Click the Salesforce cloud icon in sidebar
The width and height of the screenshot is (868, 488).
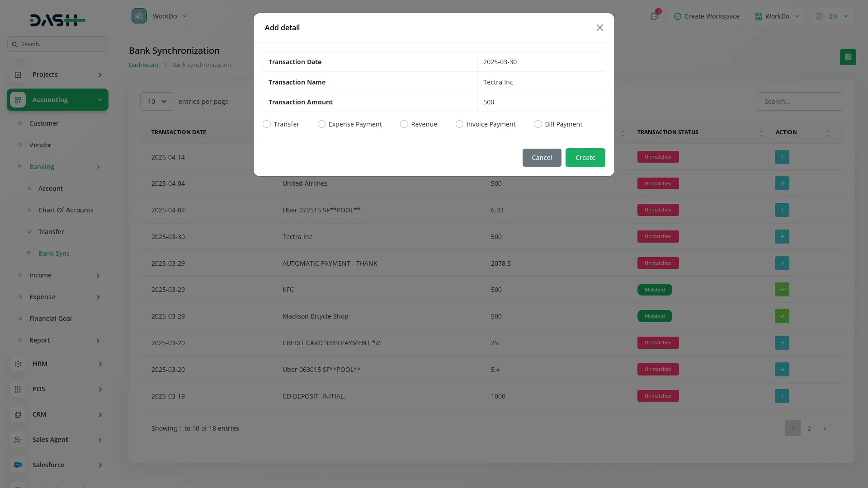point(18,465)
